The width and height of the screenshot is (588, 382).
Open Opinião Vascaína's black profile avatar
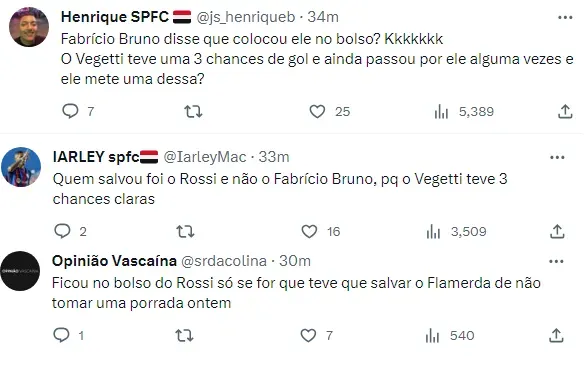pos(20,271)
